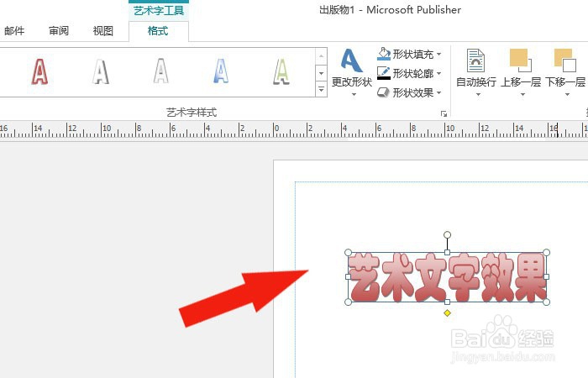588x378 pixels.
Task: Apply the blue gradient WordArt style
Action: (x=221, y=71)
